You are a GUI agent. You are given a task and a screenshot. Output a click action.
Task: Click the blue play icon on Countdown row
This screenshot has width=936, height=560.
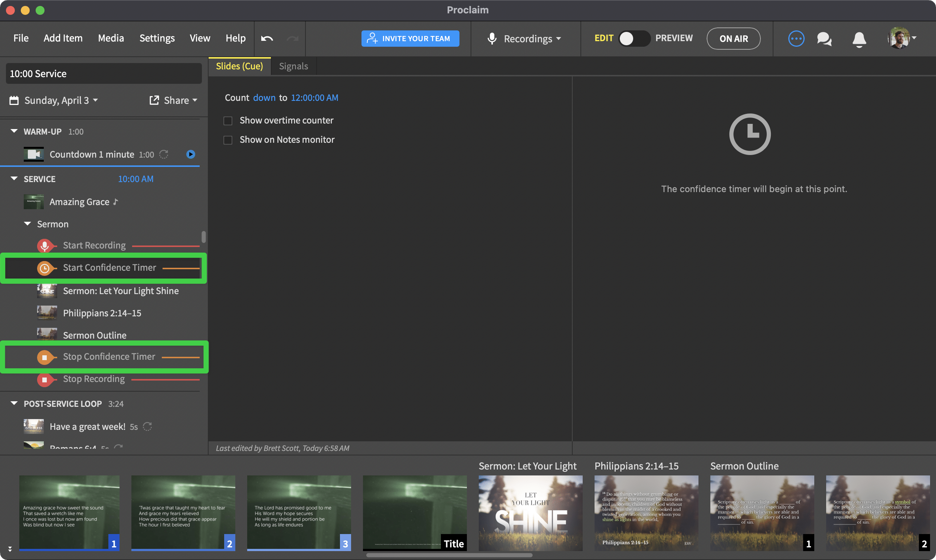[191, 154]
